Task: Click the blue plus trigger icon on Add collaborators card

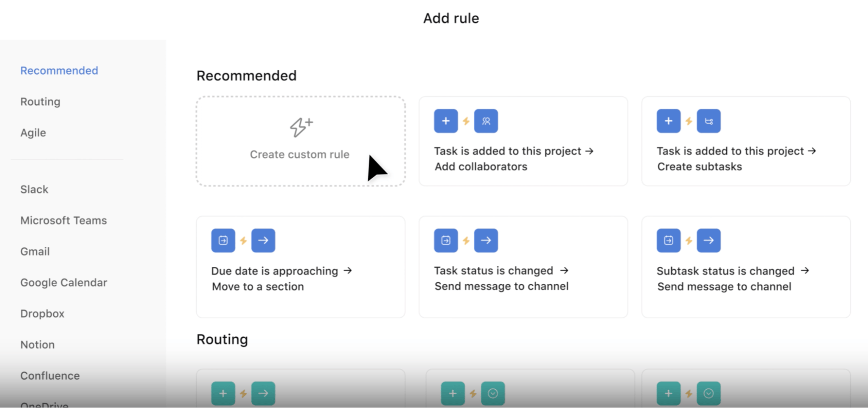Action: pyautogui.click(x=446, y=121)
